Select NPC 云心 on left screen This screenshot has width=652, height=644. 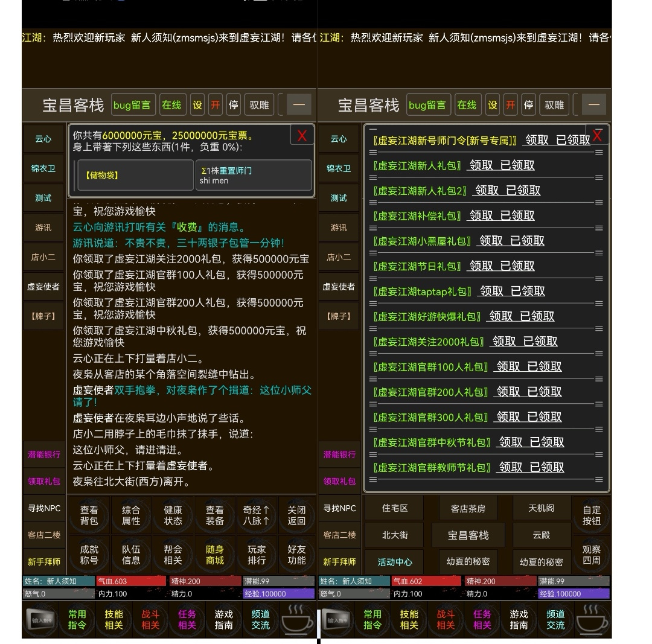click(43, 138)
